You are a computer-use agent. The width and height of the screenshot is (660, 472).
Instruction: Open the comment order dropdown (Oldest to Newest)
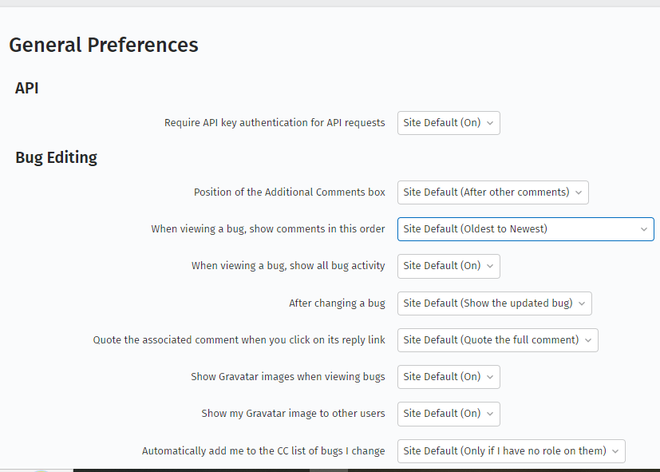point(525,229)
